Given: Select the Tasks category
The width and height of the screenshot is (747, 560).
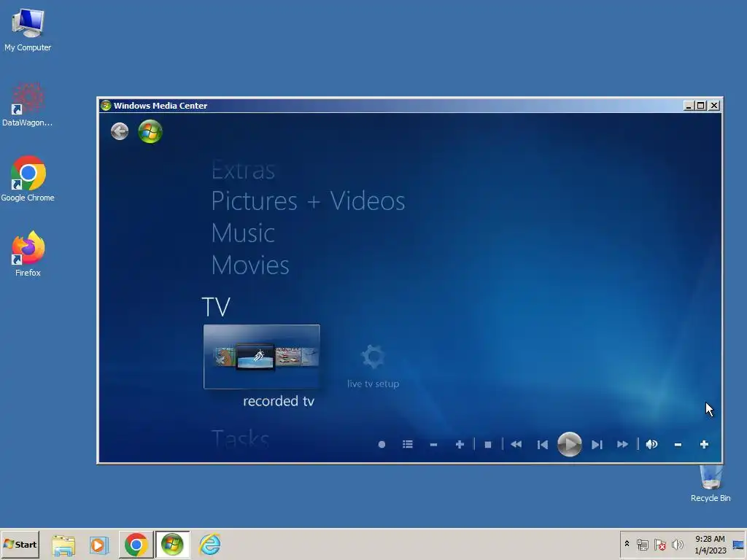Looking at the screenshot, I should pyautogui.click(x=240, y=438).
